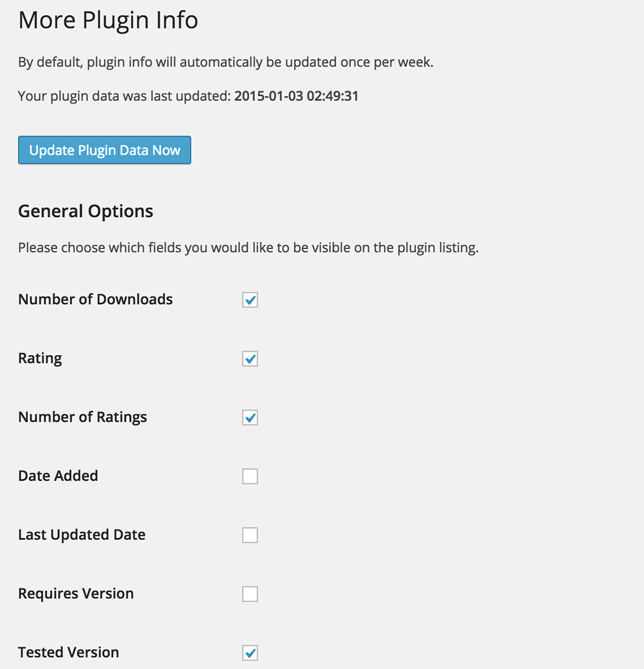Select the Rating field label
The width and height of the screenshot is (644, 669).
tap(40, 358)
